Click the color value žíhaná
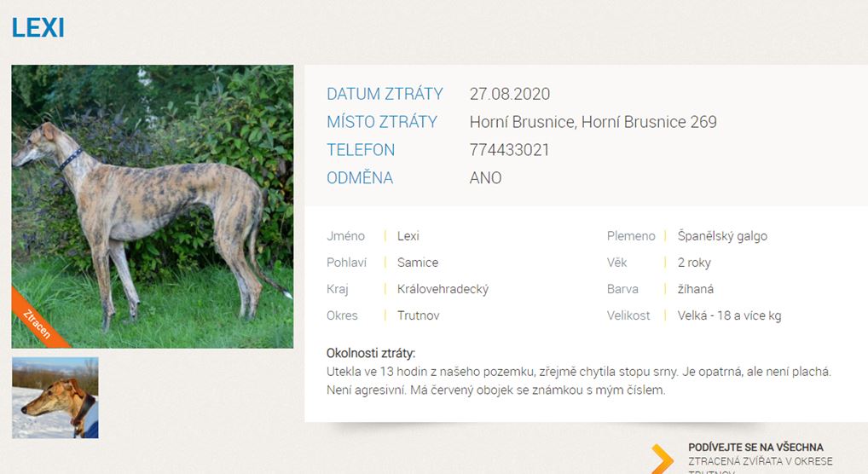 (x=696, y=289)
